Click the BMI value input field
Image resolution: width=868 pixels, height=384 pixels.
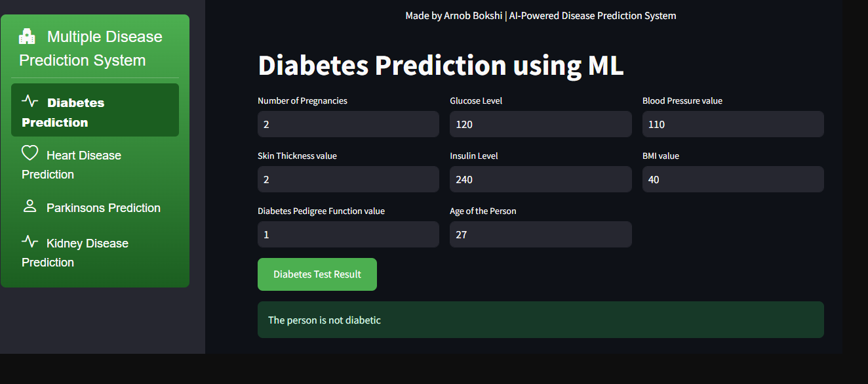pyautogui.click(x=733, y=179)
